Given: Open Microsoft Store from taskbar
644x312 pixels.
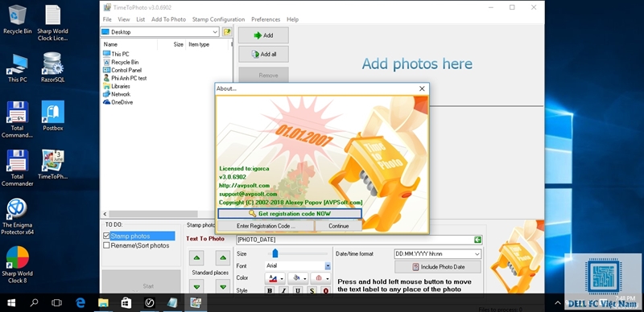Looking at the screenshot, I should (x=126, y=303).
